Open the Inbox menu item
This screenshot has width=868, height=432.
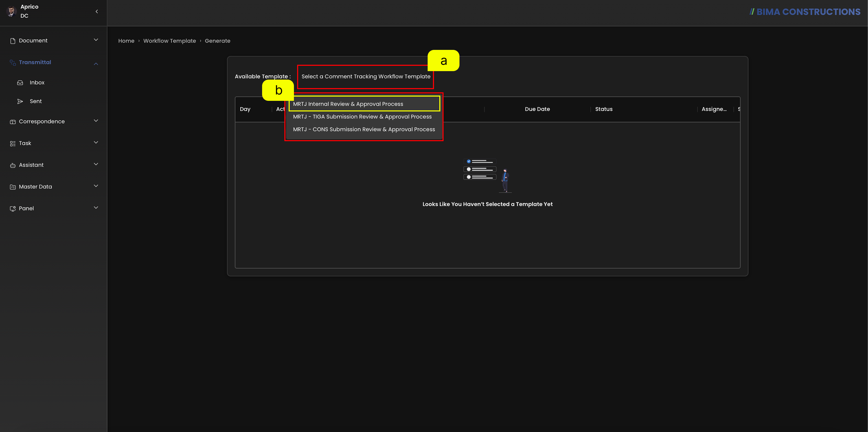click(x=37, y=83)
